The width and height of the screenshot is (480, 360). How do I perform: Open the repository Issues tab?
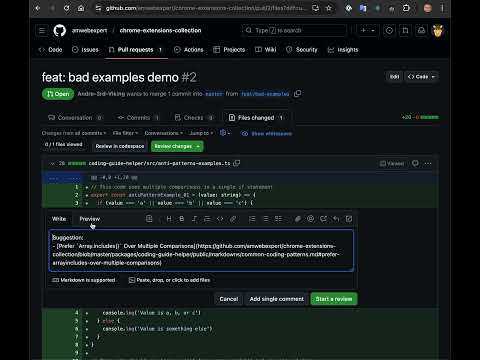[x=85, y=50]
